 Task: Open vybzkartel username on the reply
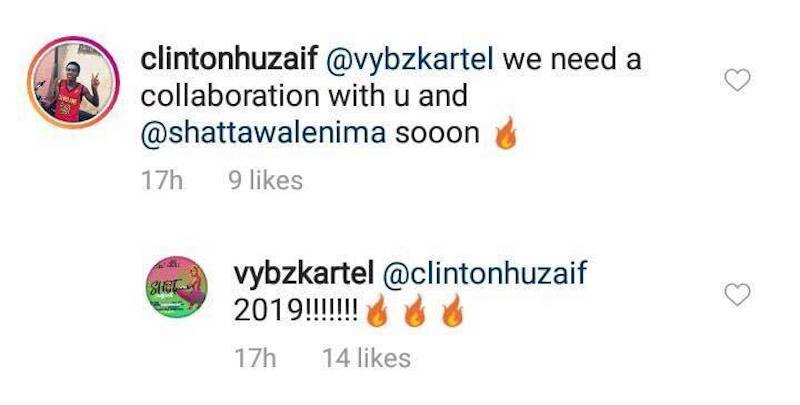pos(304,275)
